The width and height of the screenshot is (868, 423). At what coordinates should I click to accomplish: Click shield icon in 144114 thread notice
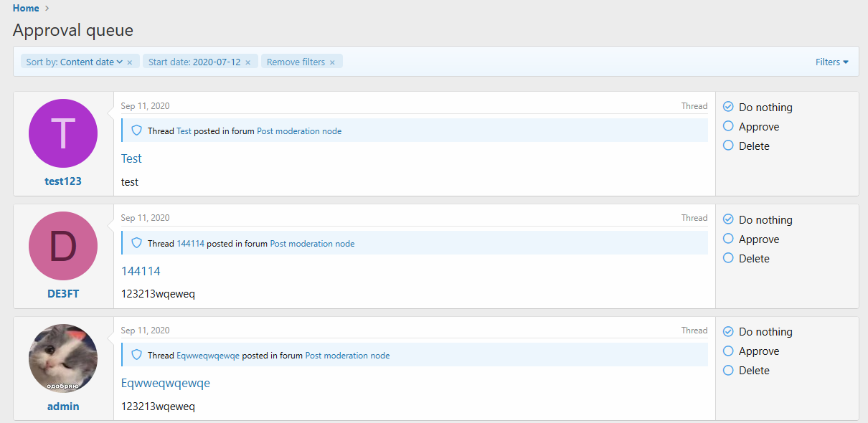click(x=137, y=244)
